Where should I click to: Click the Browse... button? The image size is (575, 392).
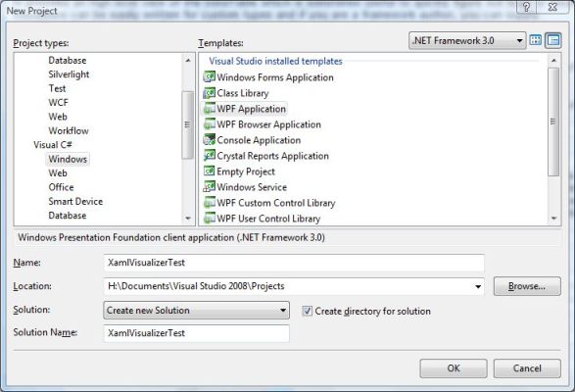click(x=527, y=286)
